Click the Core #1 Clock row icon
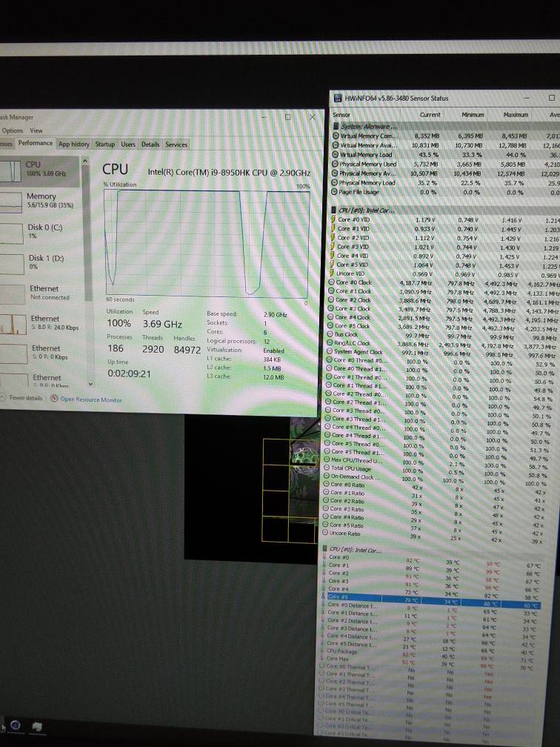Viewport: 560px width, 747px height. pyautogui.click(x=331, y=291)
